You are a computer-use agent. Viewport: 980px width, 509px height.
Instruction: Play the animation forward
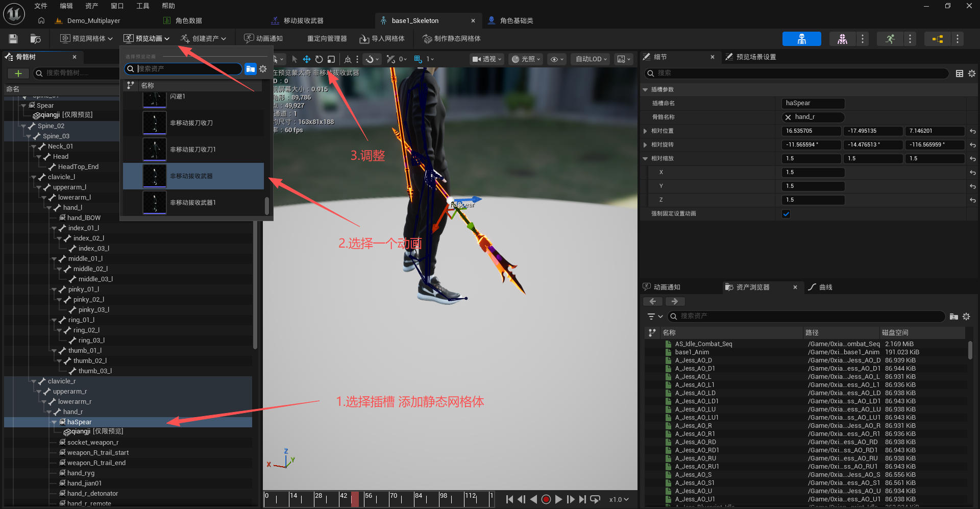coord(558,499)
